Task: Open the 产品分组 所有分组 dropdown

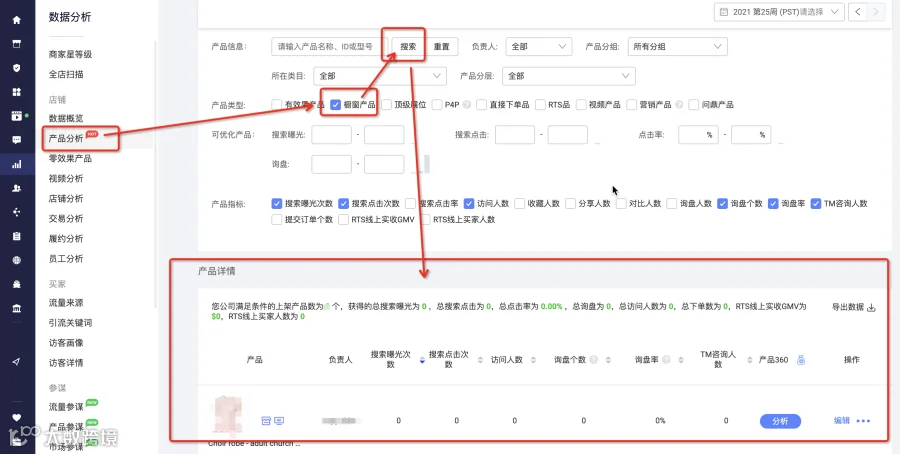Action: [x=677, y=46]
